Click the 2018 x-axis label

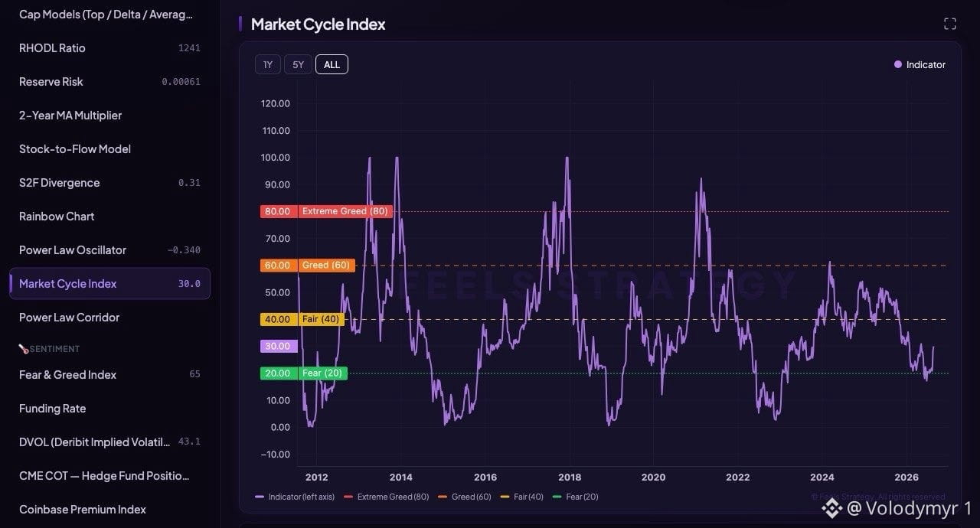[x=569, y=477]
